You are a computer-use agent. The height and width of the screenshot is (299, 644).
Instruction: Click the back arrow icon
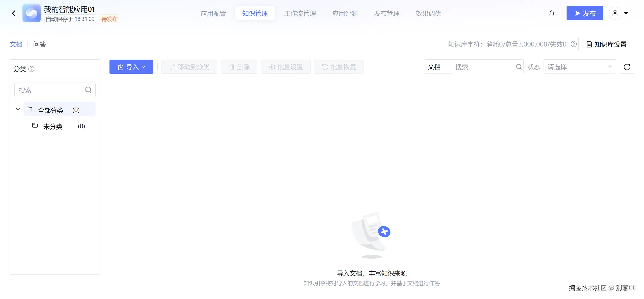[x=14, y=13]
